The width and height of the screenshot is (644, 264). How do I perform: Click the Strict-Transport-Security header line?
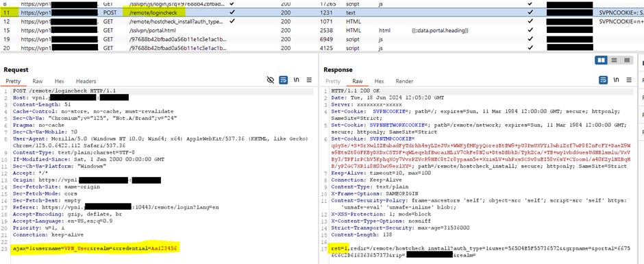[401, 228]
